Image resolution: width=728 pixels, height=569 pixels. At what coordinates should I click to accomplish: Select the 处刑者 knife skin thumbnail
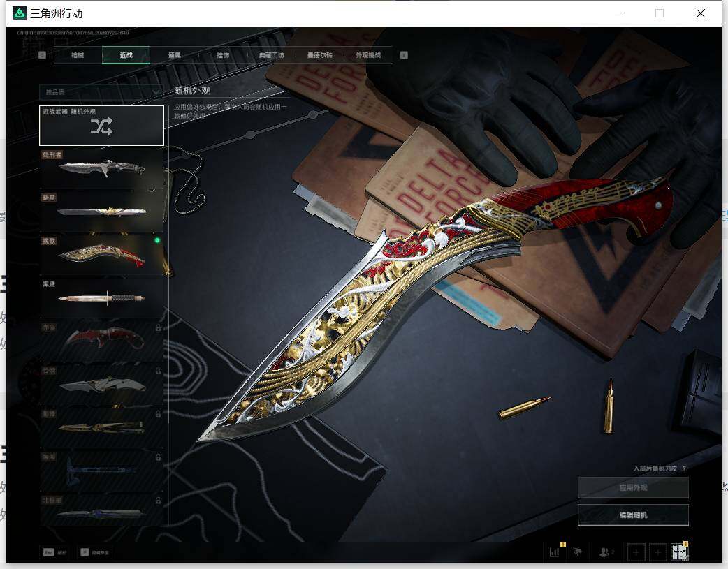tap(102, 169)
